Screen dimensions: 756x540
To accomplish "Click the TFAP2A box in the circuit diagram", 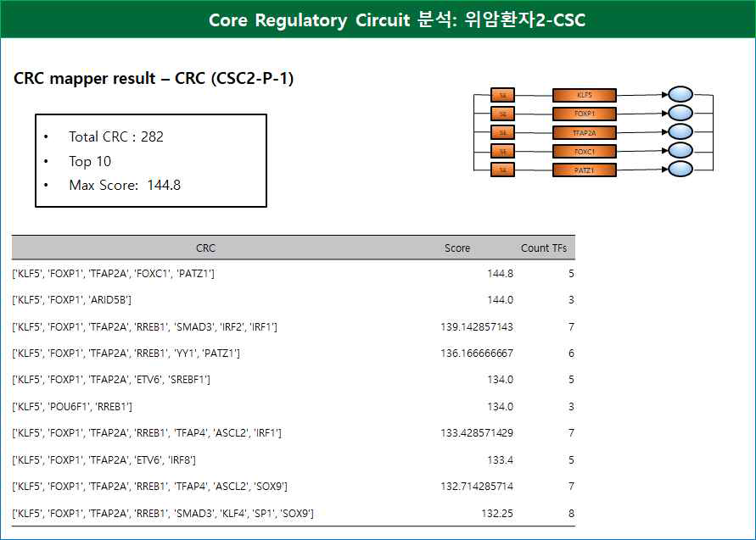I will (x=585, y=132).
